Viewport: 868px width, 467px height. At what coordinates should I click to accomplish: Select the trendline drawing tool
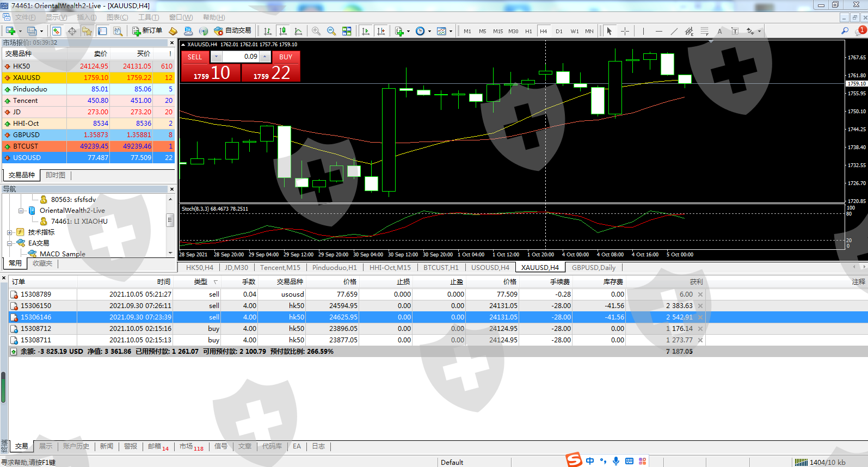click(x=674, y=31)
